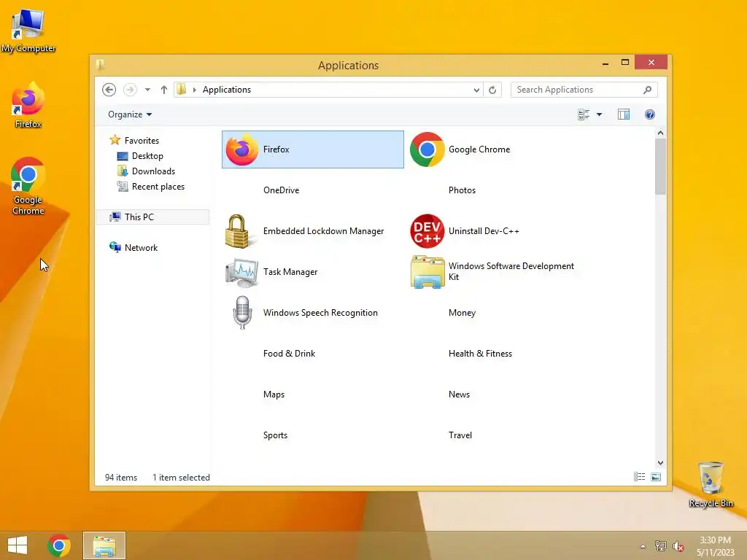The width and height of the screenshot is (747, 560).
Task: Open Desktop in Favorites
Action: pyautogui.click(x=147, y=156)
